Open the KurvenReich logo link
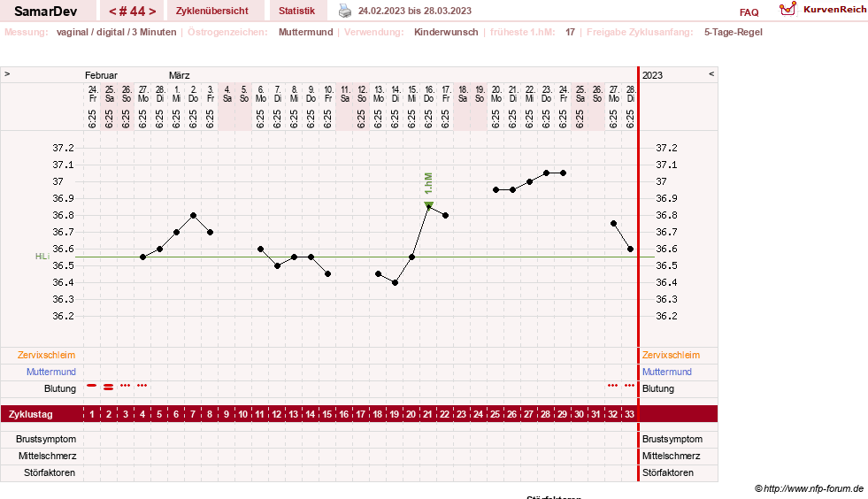 pyautogui.click(x=823, y=9)
